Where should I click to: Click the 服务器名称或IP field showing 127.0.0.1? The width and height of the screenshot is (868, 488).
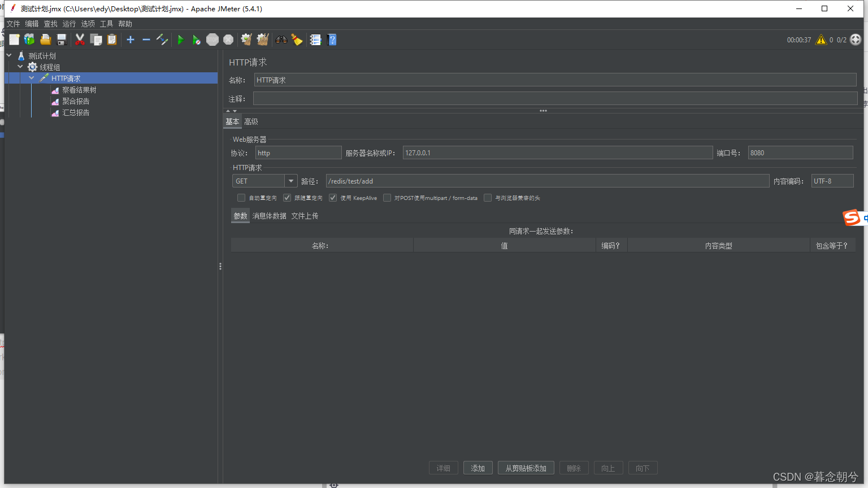[x=558, y=152]
